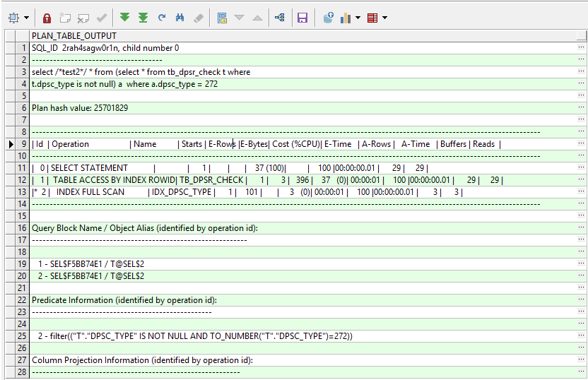Click fetch next page green arrow
This screenshot has width=588, height=380.
pos(124,17)
